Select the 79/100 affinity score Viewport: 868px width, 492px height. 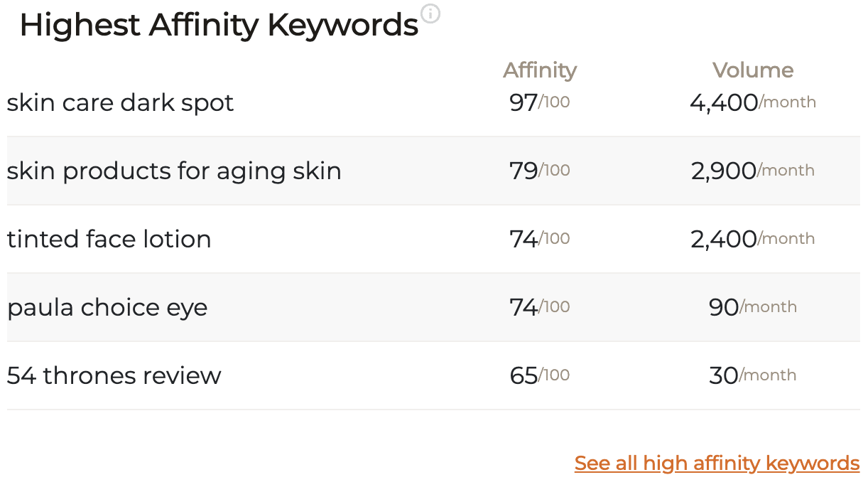pyautogui.click(x=540, y=171)
